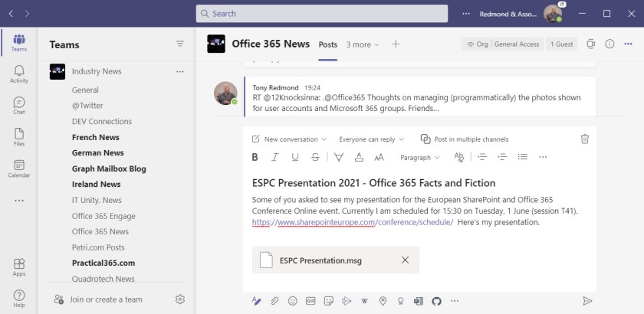Screen dimensions: 644x314
Task: Filter the teams list
Action: 180,44
